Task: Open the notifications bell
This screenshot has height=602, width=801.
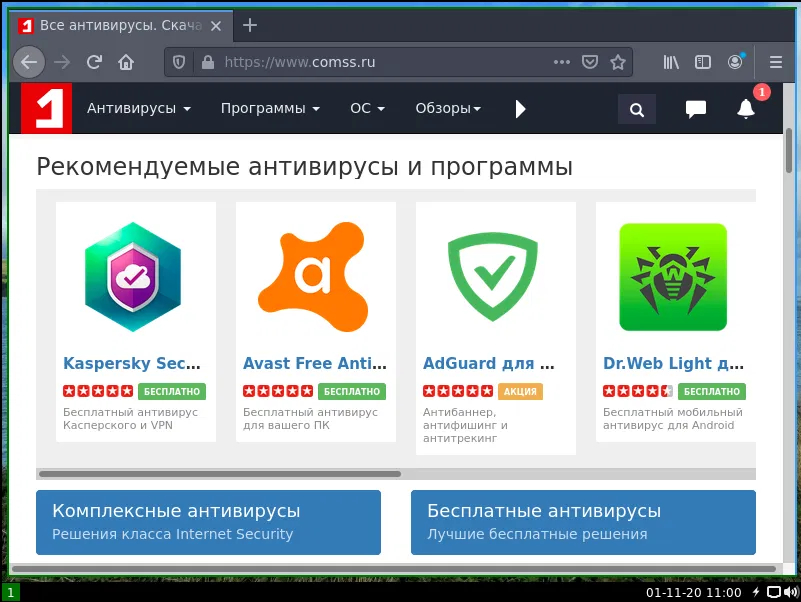Action: point(746,109)
